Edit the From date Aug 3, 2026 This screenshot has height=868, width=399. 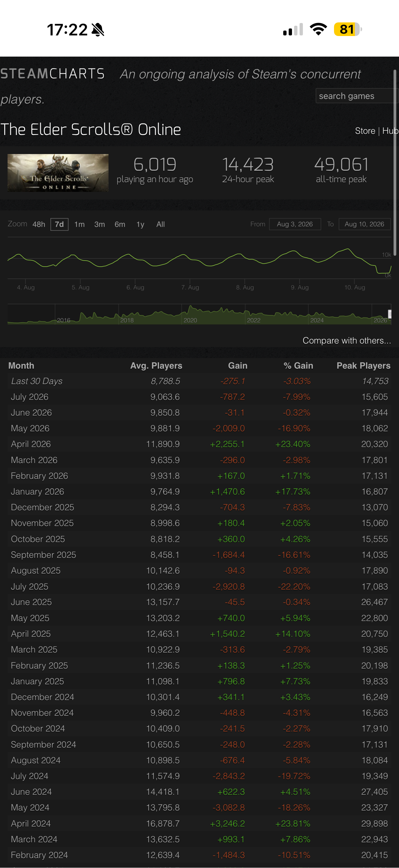click(x=295, y=224)
